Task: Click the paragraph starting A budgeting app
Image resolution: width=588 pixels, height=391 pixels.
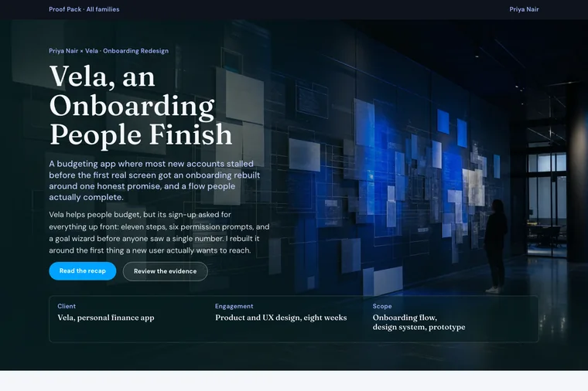Action: (x=155, y=181)
